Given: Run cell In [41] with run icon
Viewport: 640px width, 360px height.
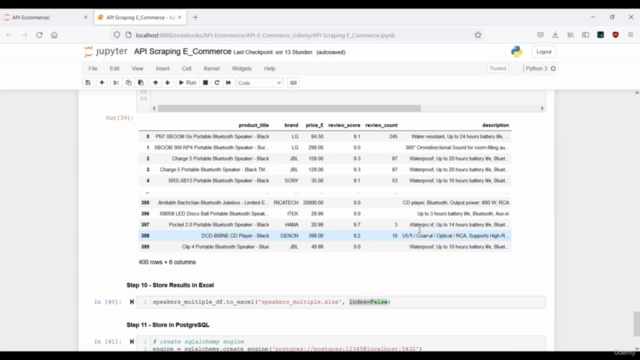Looking at the screenshot, I should pyautogui.click(x=132, y=342).
